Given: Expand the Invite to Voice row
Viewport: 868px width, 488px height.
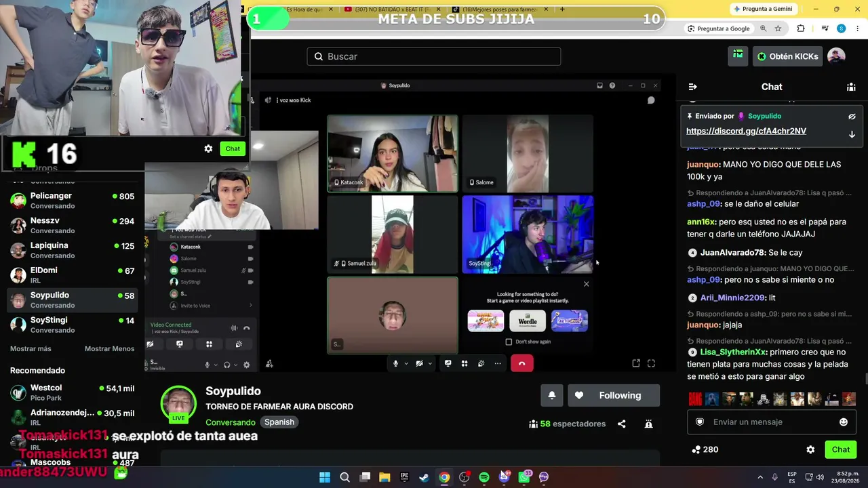Looking at the screenshot, I should click(211, 306).
